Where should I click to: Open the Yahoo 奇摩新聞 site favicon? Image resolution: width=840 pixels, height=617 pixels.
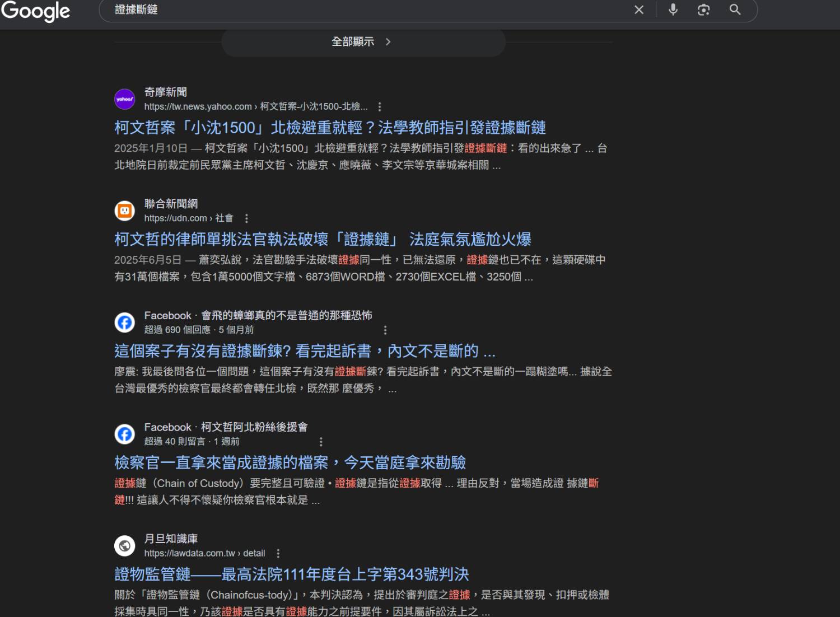[x=125, y=99]
